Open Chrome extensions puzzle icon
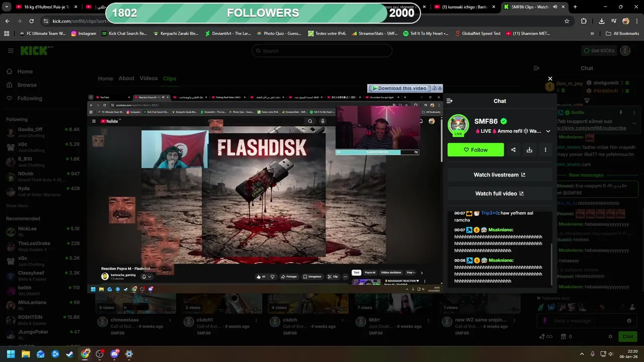The height and width of the screenshot is (362, 644). (584, 21)
